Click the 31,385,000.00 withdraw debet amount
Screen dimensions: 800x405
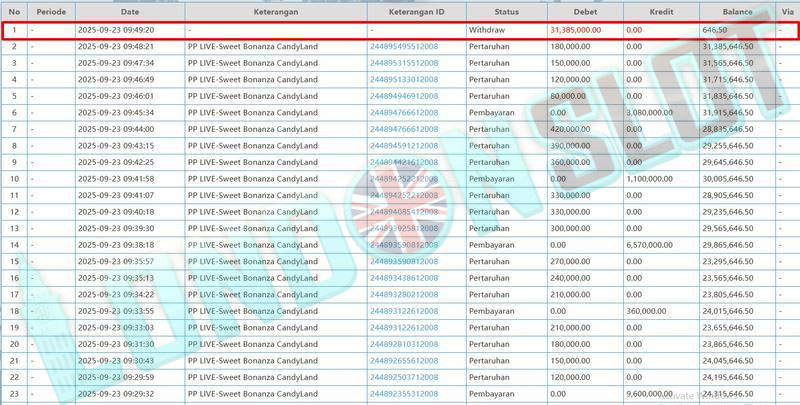click(x=579, y=30)
